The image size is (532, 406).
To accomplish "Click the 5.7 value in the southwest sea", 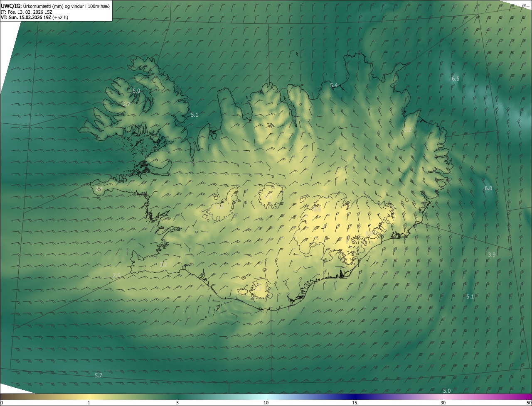I will click(x=98, y=375).
